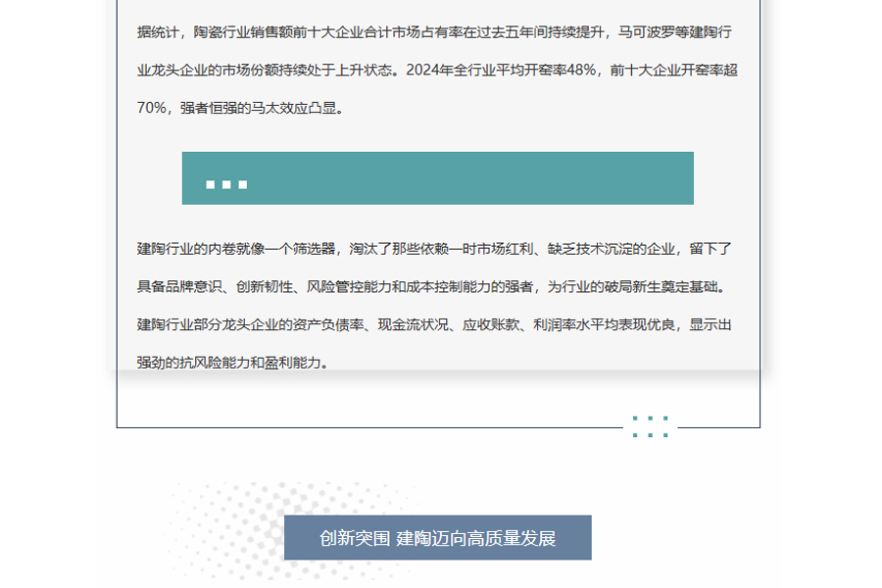Screen dimensions: 882x588
Task: Click the text 2024年 in the paragraph
Action: [429, 71]
